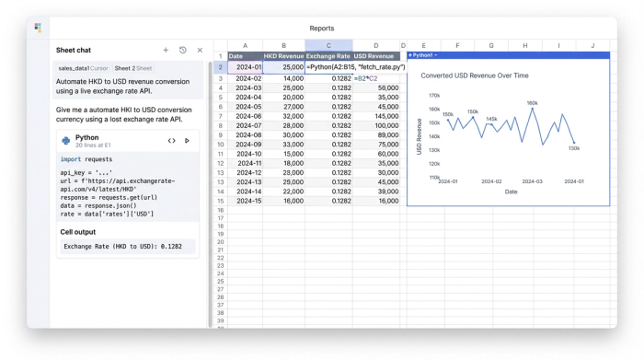Click the Date header cell
Screen dimensions: 644x360
pos(246,56)
